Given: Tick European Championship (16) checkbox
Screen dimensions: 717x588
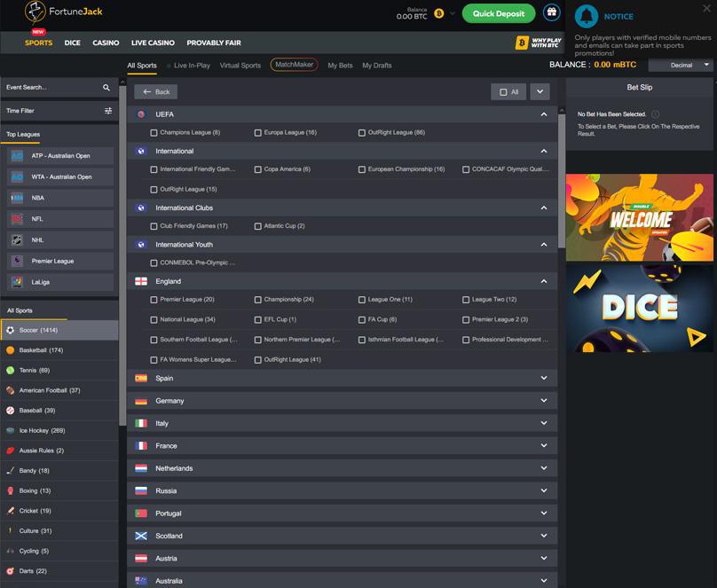Looking at the screenshot, I should tap(362, 169).
